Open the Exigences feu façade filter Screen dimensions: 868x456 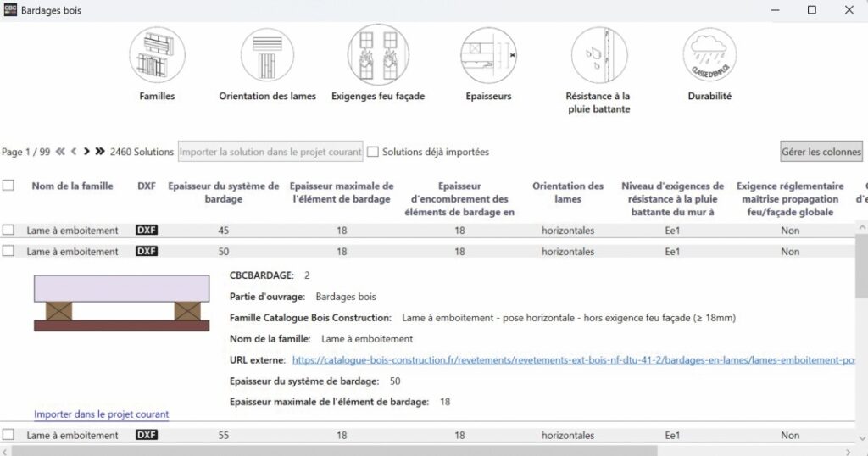[377, 54]
